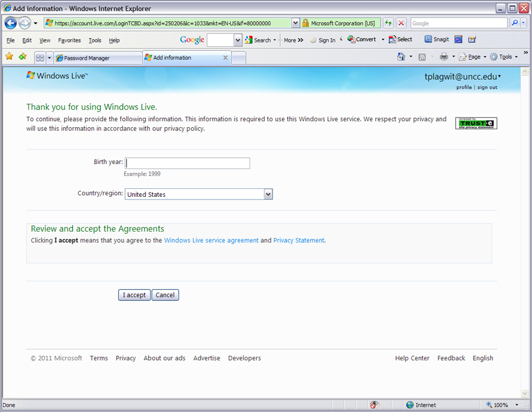The height and width of the screenshot is (412, 532).
Task: Click the Add to Favorites icon
Action: click(23, 57)
